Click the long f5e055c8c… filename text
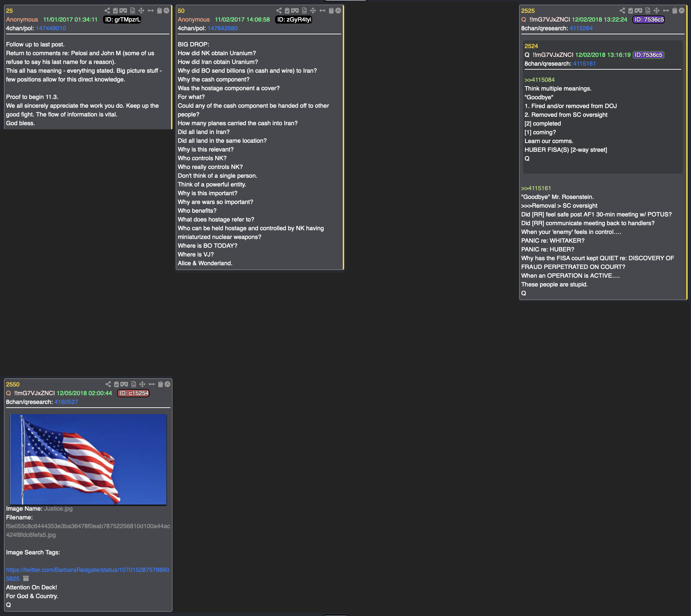Viewport: 691px width, 616px height. click(x=88, y=531)
